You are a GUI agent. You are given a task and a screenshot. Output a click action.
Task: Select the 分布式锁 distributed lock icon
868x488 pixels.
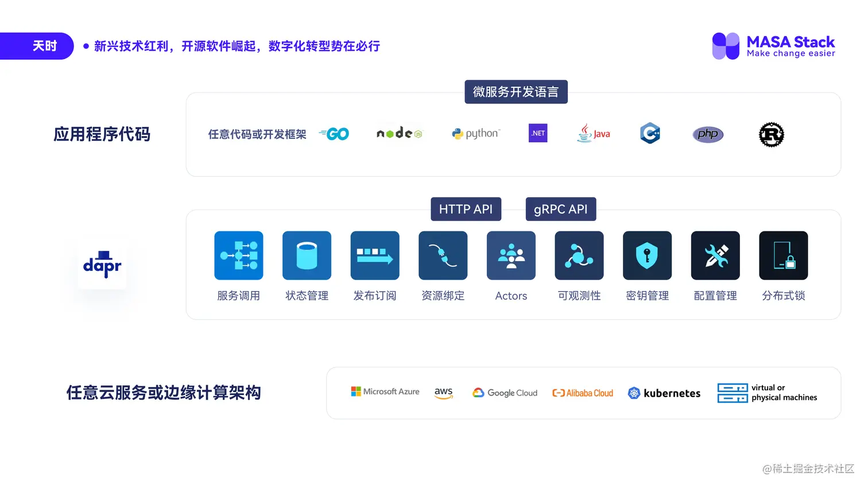tap(784, 255)
